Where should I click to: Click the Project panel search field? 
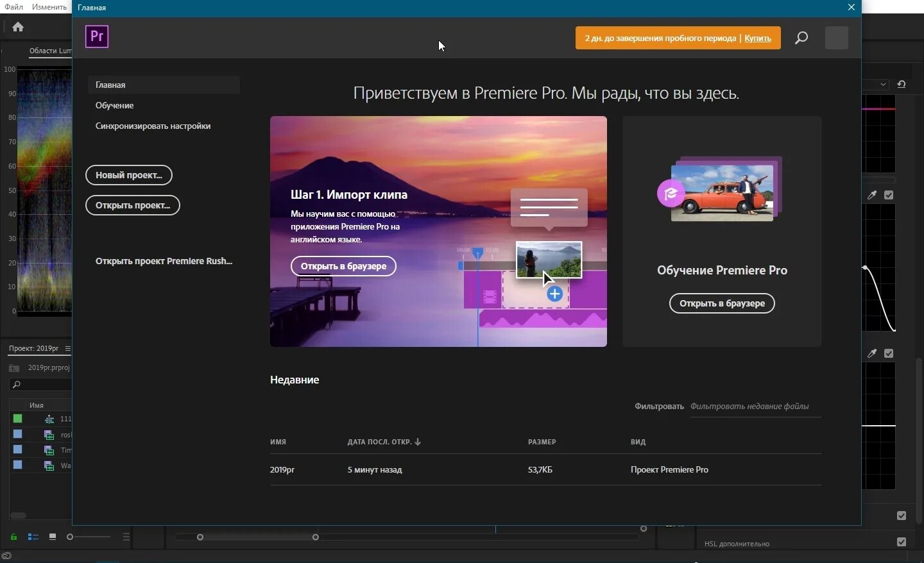point(41,384)
